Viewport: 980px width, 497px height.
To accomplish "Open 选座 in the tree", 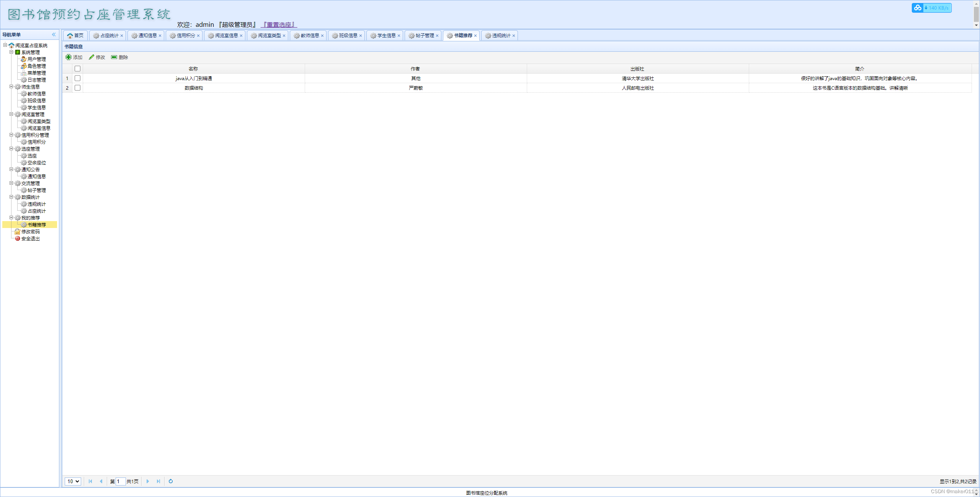I will point(32,156).
